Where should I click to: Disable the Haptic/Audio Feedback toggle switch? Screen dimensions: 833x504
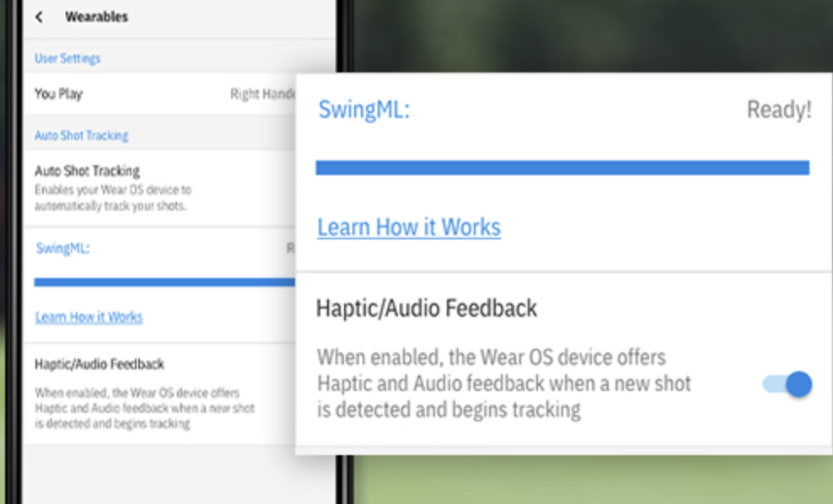787,385
